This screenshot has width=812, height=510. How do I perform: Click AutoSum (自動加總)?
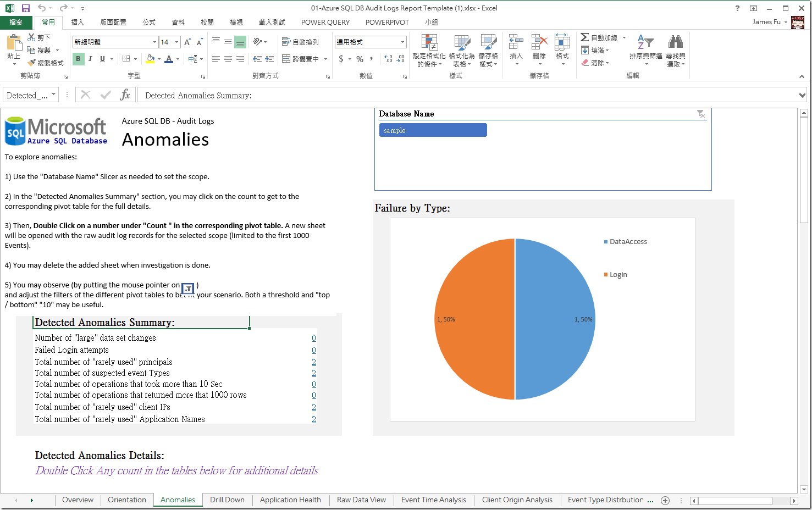(599, 37)
